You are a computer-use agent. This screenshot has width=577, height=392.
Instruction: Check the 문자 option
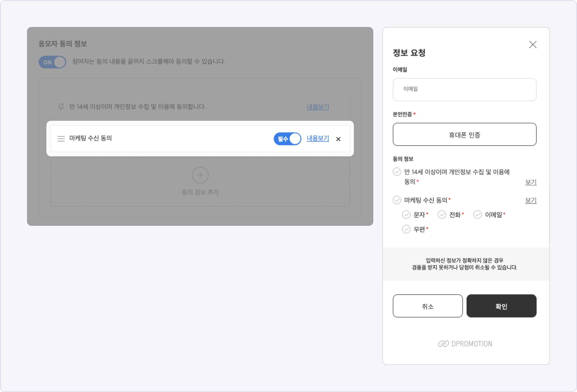click(x=406, y=215)
